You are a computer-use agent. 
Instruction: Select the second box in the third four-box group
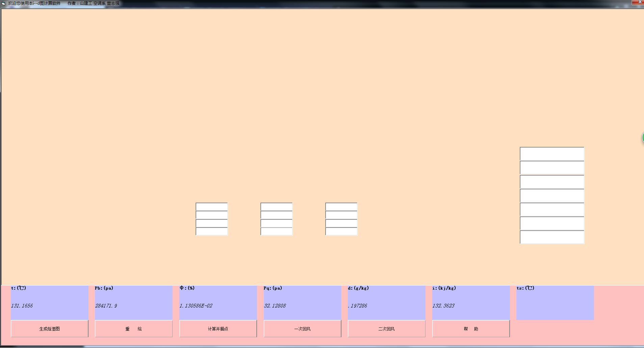pos(341,215)
